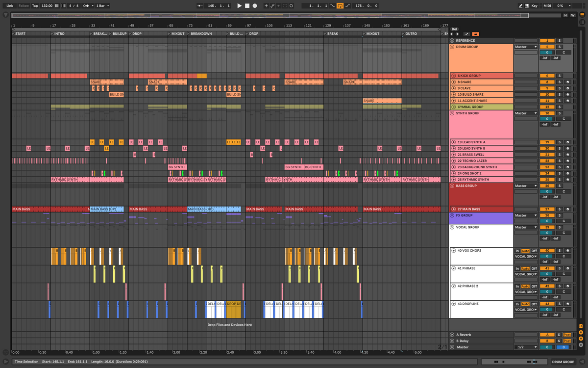Toggle the metronome
This screenshot has height=368, width=588.
coord(86,6)
